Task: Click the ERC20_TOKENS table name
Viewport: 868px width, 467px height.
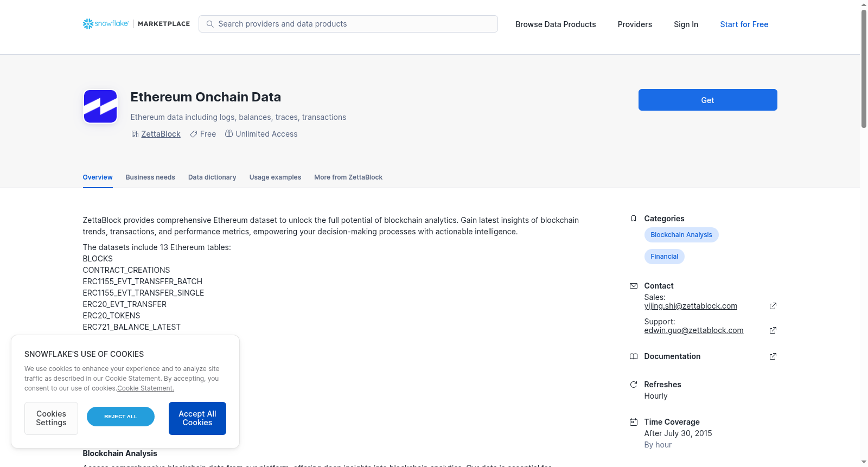Action: [x=111, y=316]
